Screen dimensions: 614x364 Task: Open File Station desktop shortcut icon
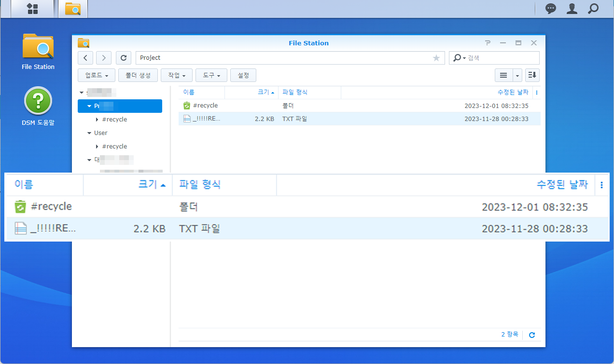(x=38, y=46)
